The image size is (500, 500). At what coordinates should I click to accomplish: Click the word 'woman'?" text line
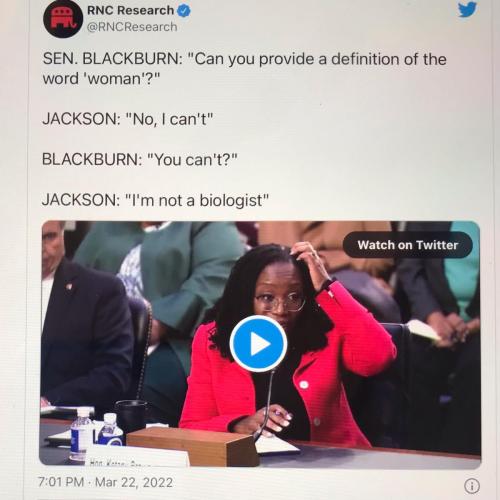(x=101, y=79)
